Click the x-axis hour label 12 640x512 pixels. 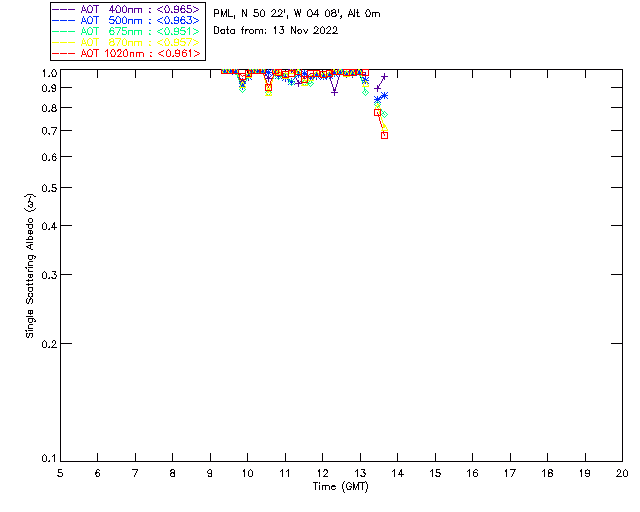pos(322,473)
